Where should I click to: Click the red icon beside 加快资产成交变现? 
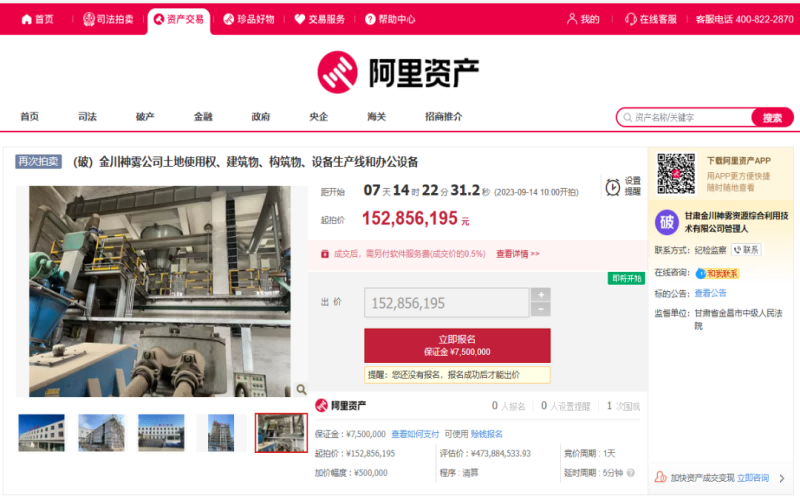pyautogui.click(x=660, y=477)
